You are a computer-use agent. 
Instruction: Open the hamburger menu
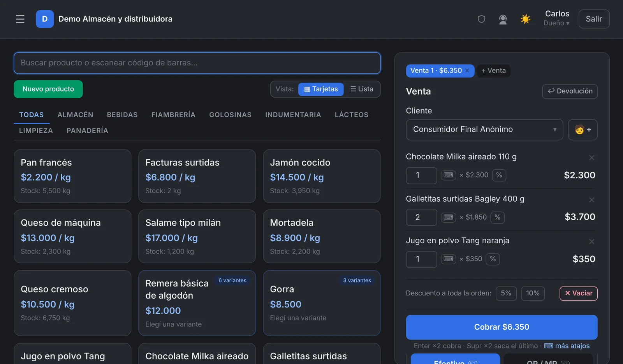[x=20, y=19]
